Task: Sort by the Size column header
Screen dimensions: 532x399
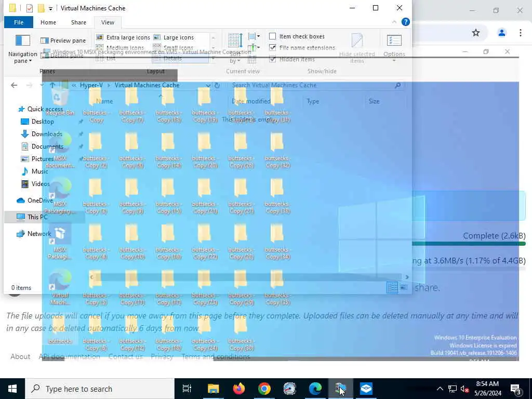Action: coord(374,101)
